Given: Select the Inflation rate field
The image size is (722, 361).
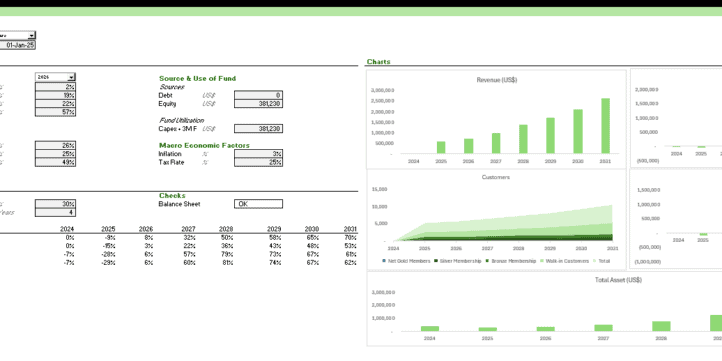Looking at the screenshot, I should point(258,154).
